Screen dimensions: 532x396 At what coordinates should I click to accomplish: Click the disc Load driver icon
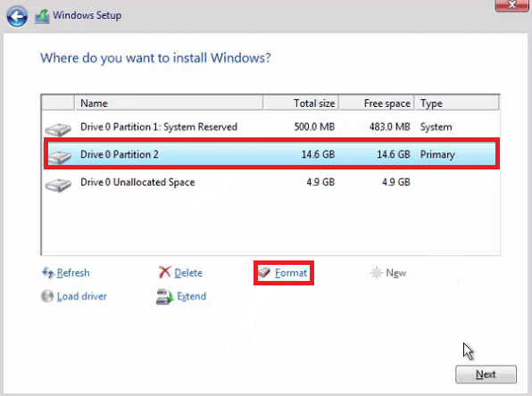pos(47,296)
